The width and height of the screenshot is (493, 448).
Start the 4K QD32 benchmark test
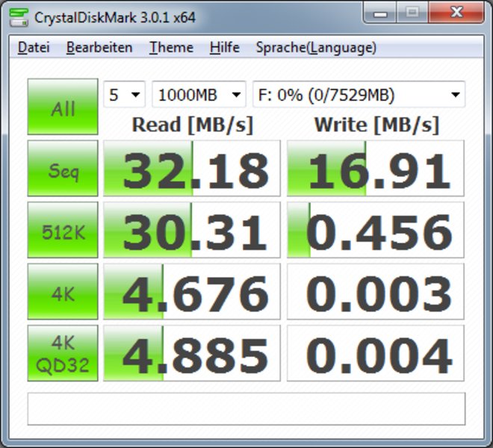click(63, 353)
